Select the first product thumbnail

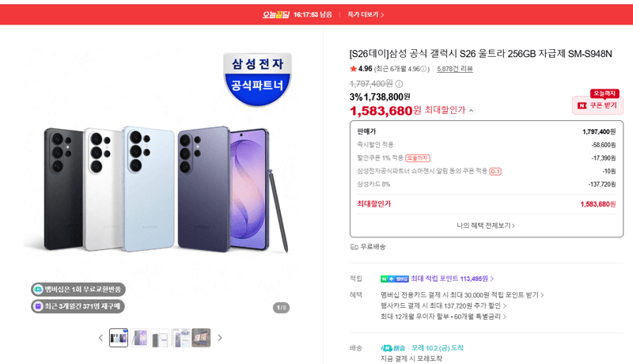pos(118,338)
